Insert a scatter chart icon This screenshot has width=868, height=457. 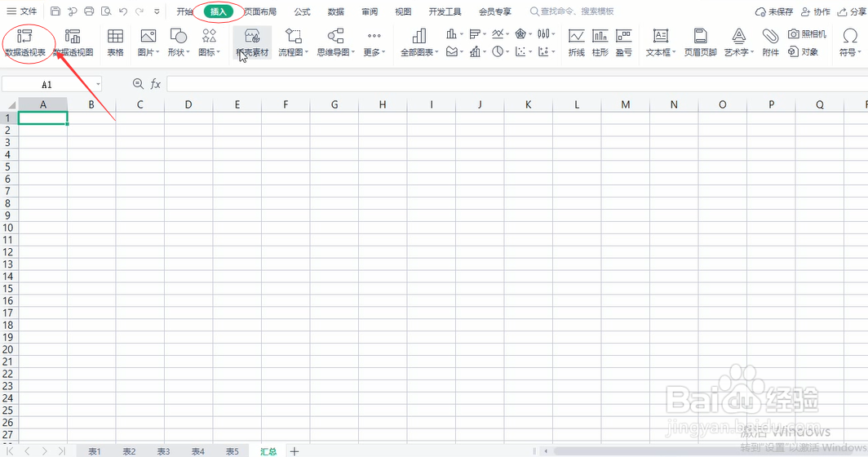coord(523,51)
